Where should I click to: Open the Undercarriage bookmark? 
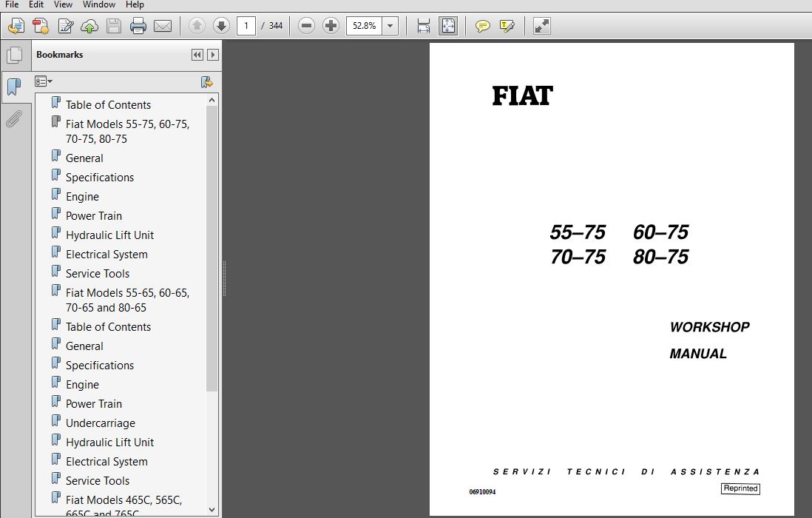pyautogui.click(x=101, y=423)
